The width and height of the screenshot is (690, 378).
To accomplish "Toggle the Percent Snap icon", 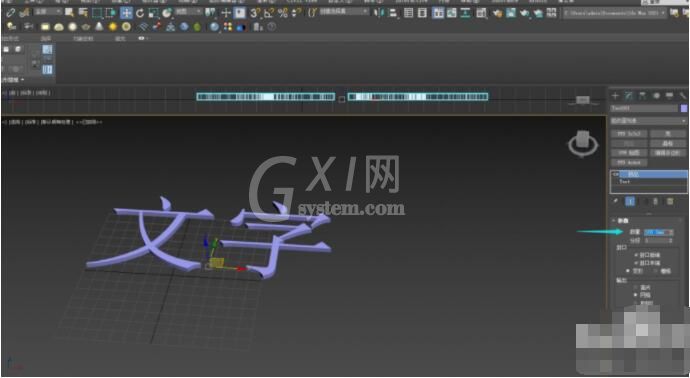I will [x=283, y=13].
